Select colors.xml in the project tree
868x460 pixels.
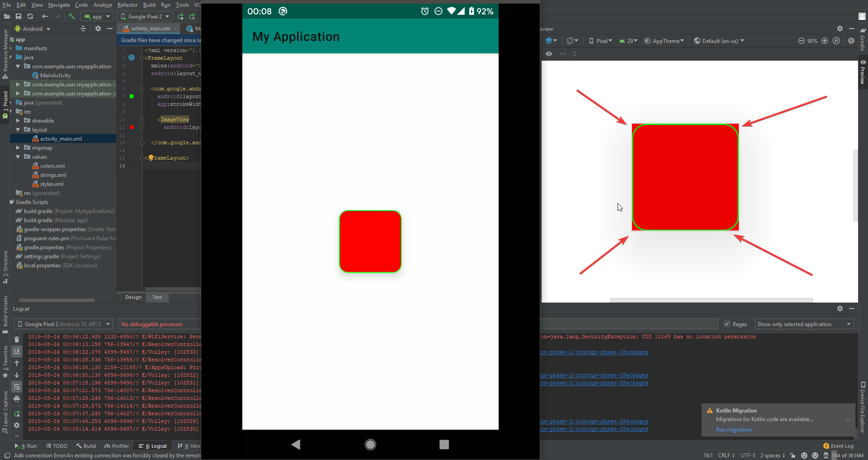(x=52, y=166)
